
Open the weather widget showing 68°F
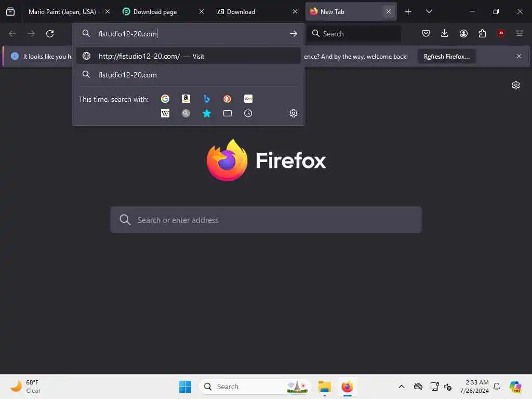click(x=25, y=387)
